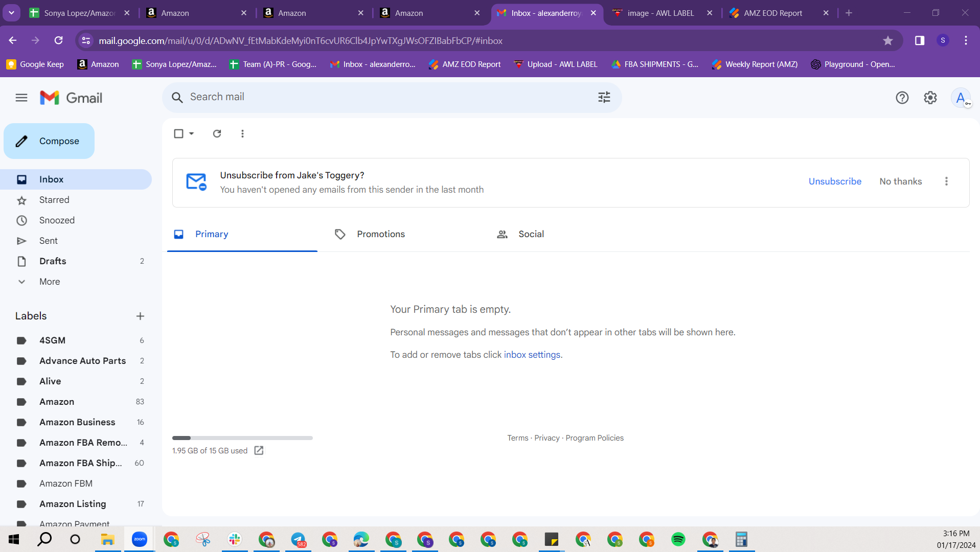The width and height of the screenshot is (980, 552).
Task: Open the inbox settings link
Action: pyautogui.click(x=532, y=355)
